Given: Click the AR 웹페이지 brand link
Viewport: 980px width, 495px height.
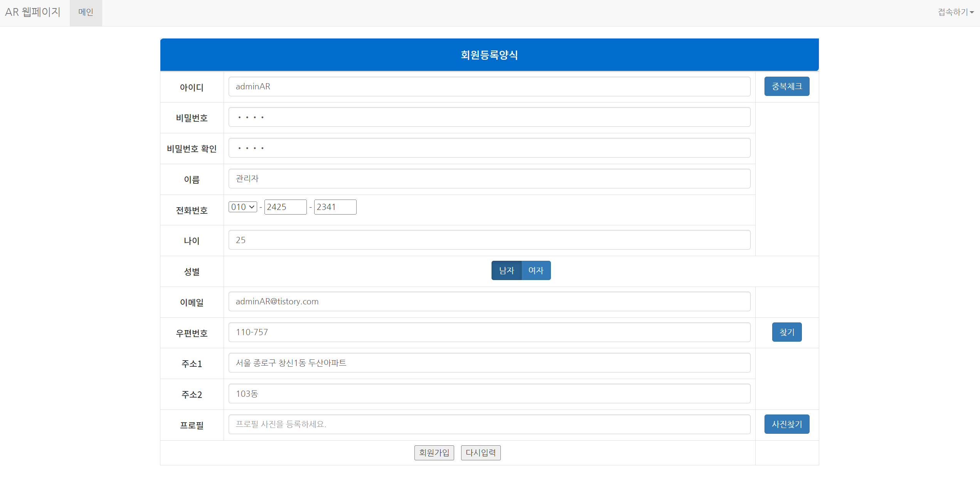Looking at the screenshot, I should pyautogui.click(x=33, y=12).
